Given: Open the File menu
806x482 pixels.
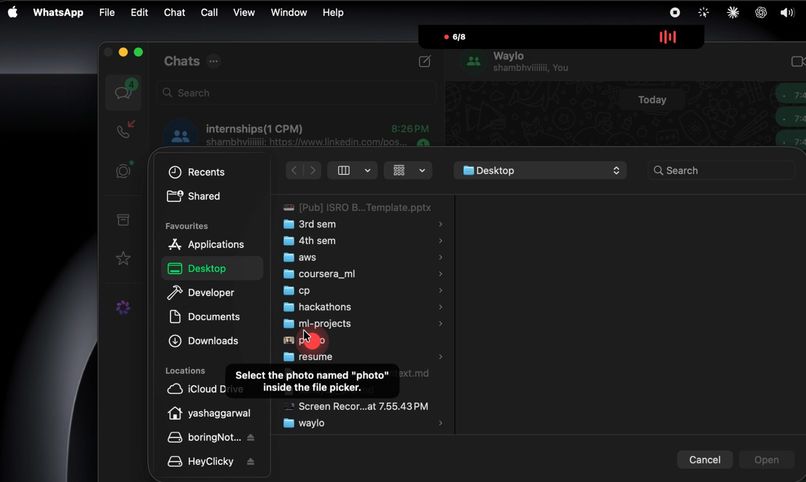Looking at the screenshot, I should click(107, 12).
